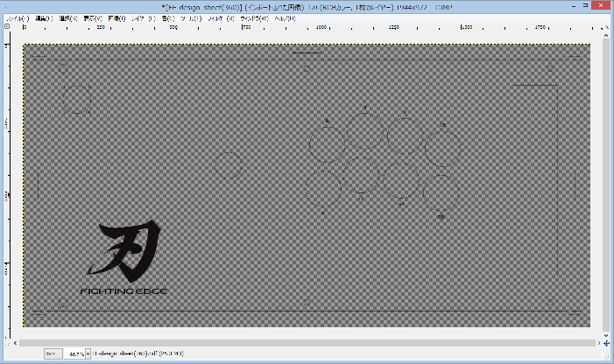Open the ヘルプ (Help) menu

pyautogui.click(x=285, y=17)
